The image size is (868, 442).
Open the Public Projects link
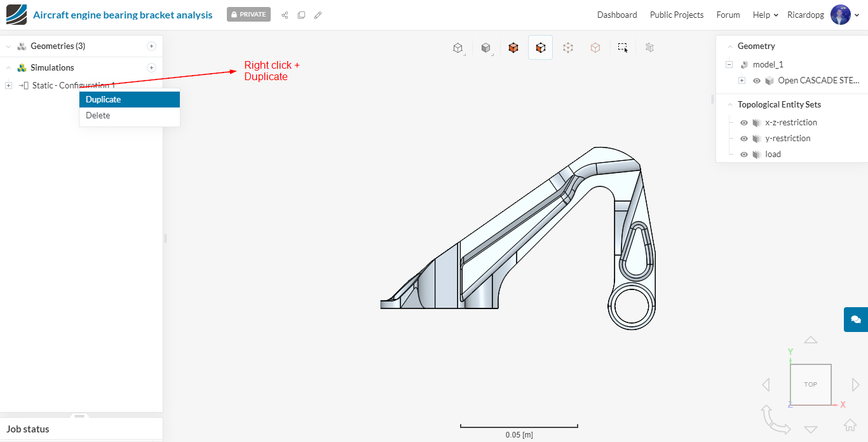pyautogui.click(x=676, y=15)
